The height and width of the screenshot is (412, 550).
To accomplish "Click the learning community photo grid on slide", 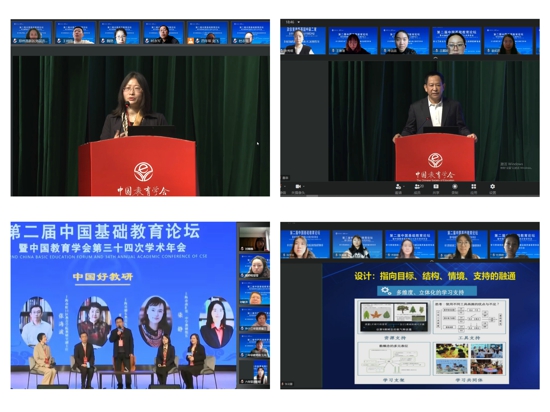I will 470,359.
